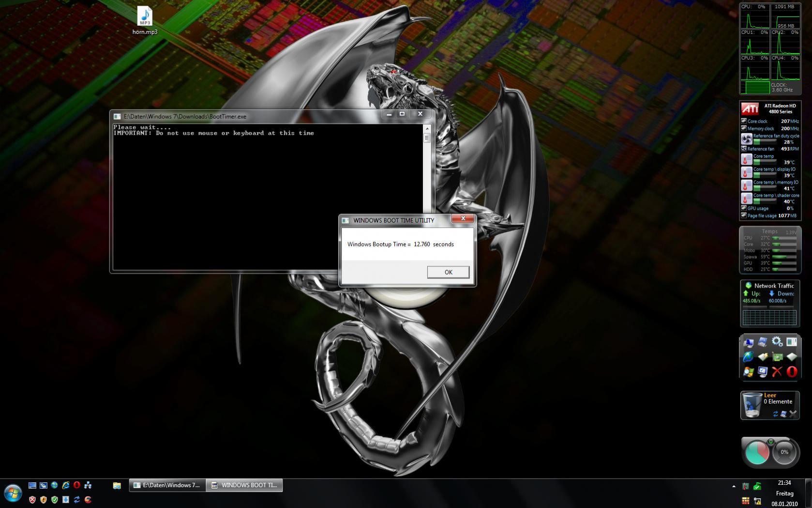
Task: Click the green checkmark shield icon
Action: (x=55, y=499)
